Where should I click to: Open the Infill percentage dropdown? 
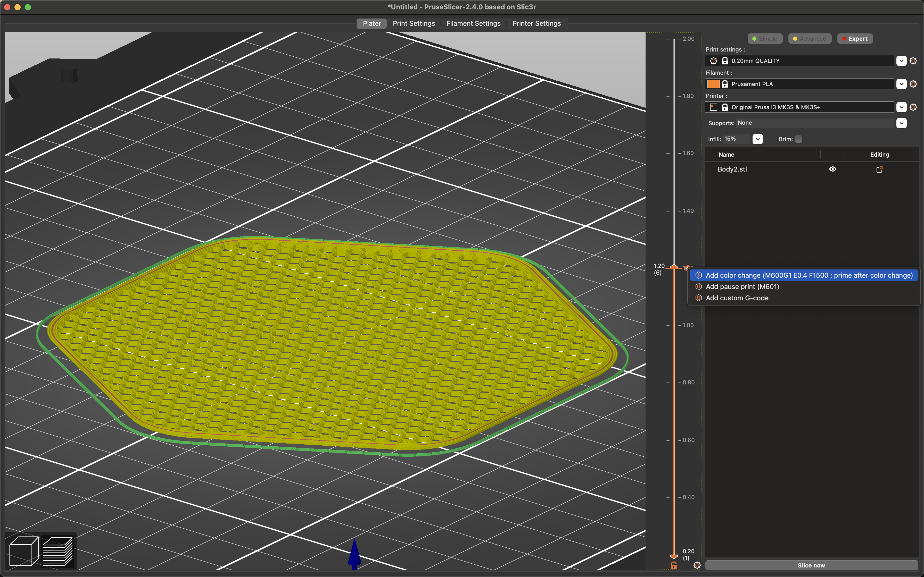coord(757,139)
